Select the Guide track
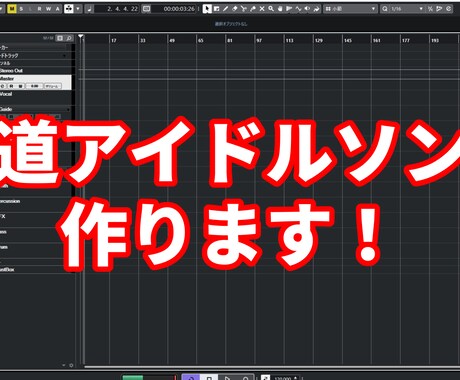Image resolution: width=460 pixels, height=380 pixels. (36, 109)
